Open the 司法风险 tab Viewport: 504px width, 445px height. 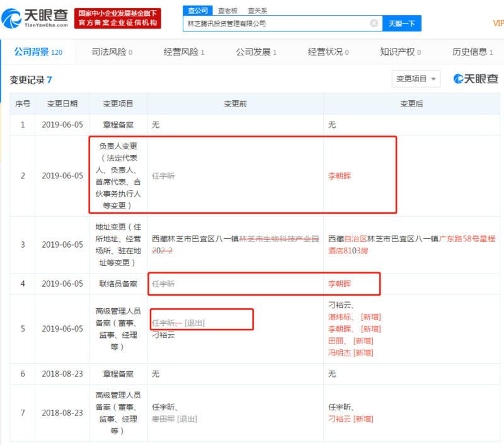coord(112,52)
